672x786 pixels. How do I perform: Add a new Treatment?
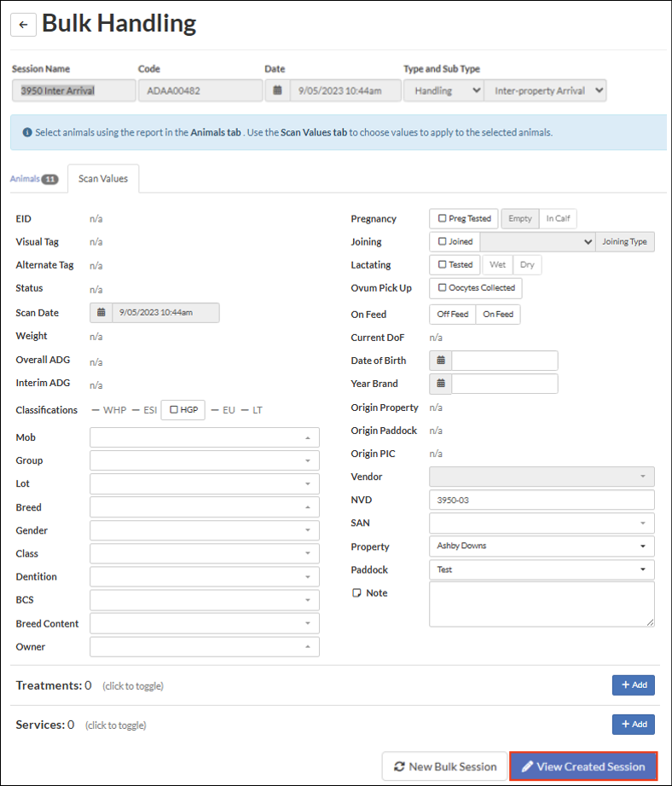(633, 685)
